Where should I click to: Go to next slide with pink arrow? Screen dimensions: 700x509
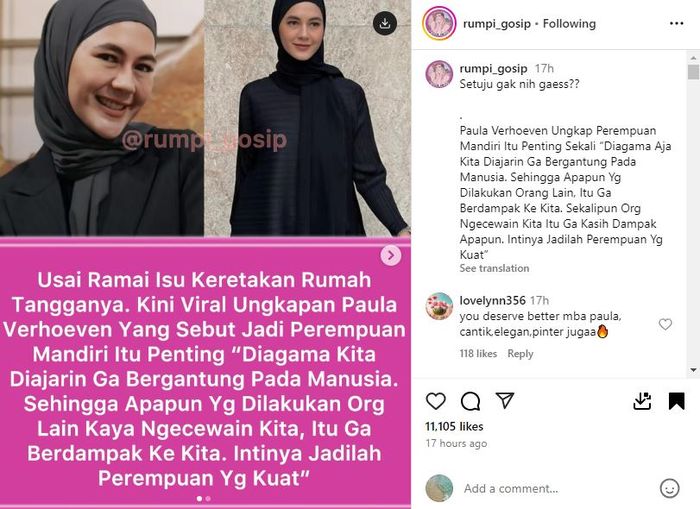(391, 255)
